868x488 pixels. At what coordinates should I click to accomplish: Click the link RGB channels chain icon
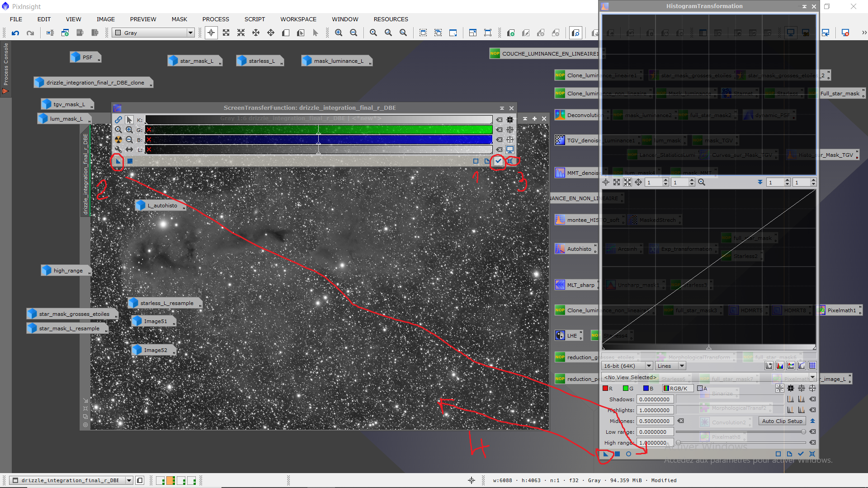[118, 120]
